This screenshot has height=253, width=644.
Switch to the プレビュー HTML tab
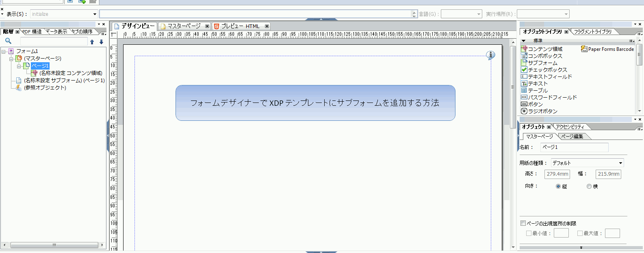point(240,26)
